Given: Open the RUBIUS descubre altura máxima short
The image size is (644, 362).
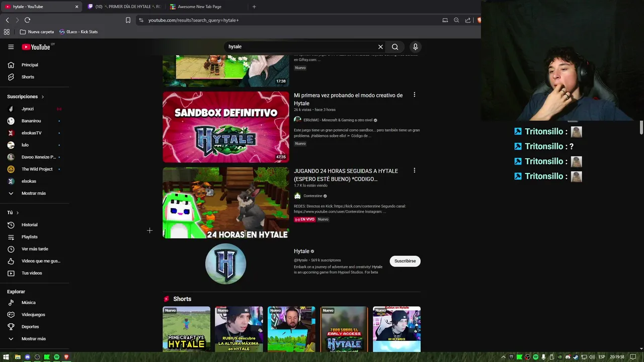Looking at the screenshot, I should pyautogui.click(x=239, y=329).
